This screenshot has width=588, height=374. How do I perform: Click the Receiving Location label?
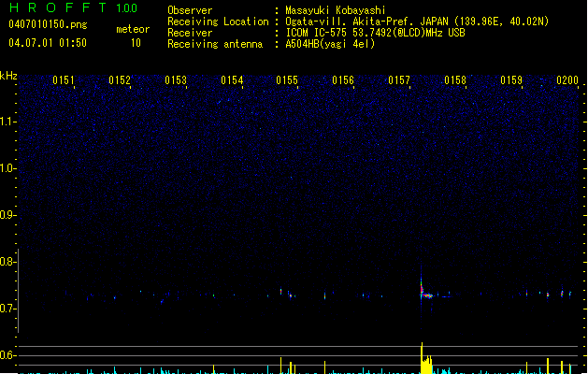(x=218, y=22)
